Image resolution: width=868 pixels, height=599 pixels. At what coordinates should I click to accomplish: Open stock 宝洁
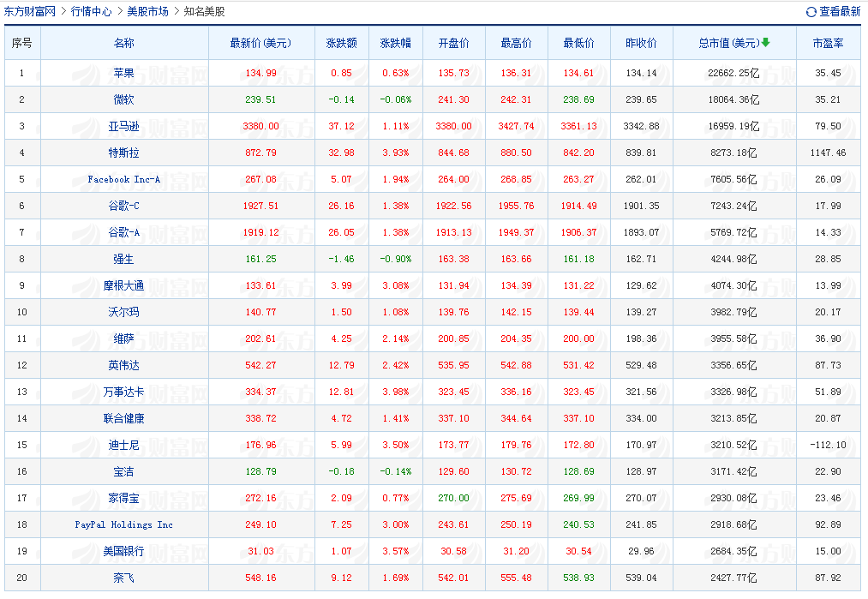point(124,471)
